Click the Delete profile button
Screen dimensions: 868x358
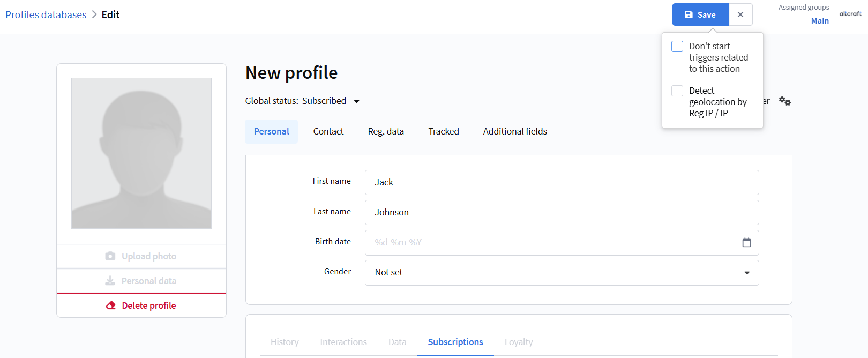141,305
